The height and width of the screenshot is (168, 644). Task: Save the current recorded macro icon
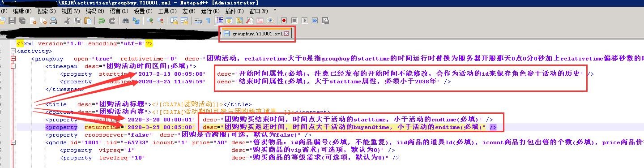(325, 21)
